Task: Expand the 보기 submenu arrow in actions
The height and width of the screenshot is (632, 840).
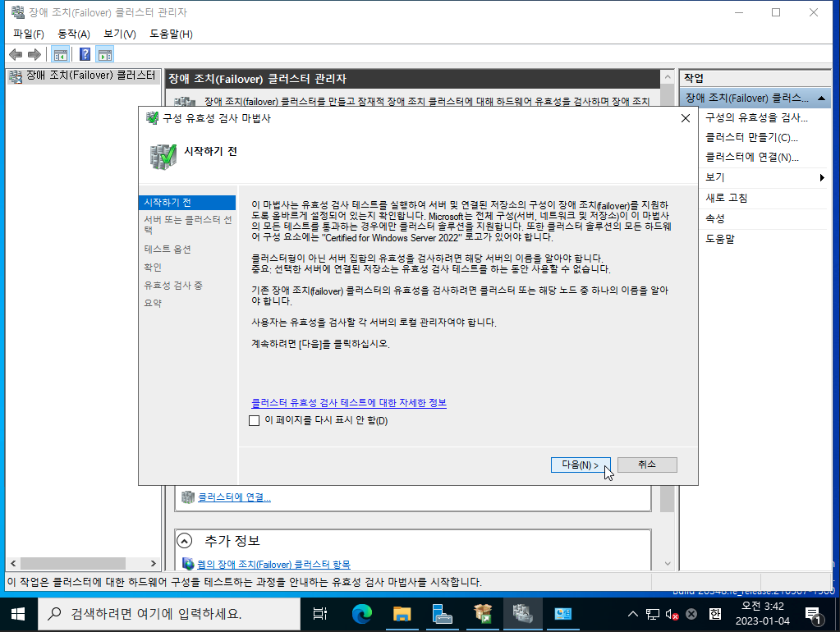Action: (822, 178)
